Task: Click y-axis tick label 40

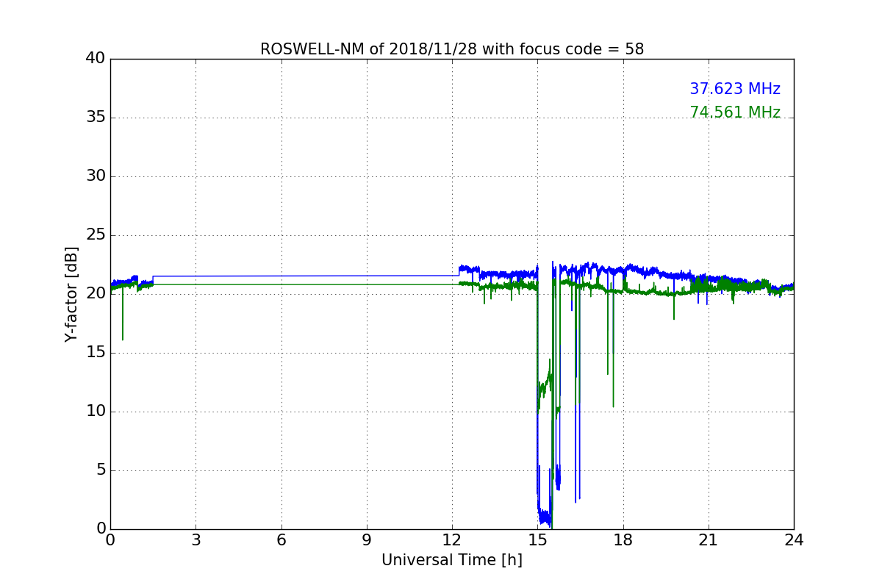Action: [96, 59]
